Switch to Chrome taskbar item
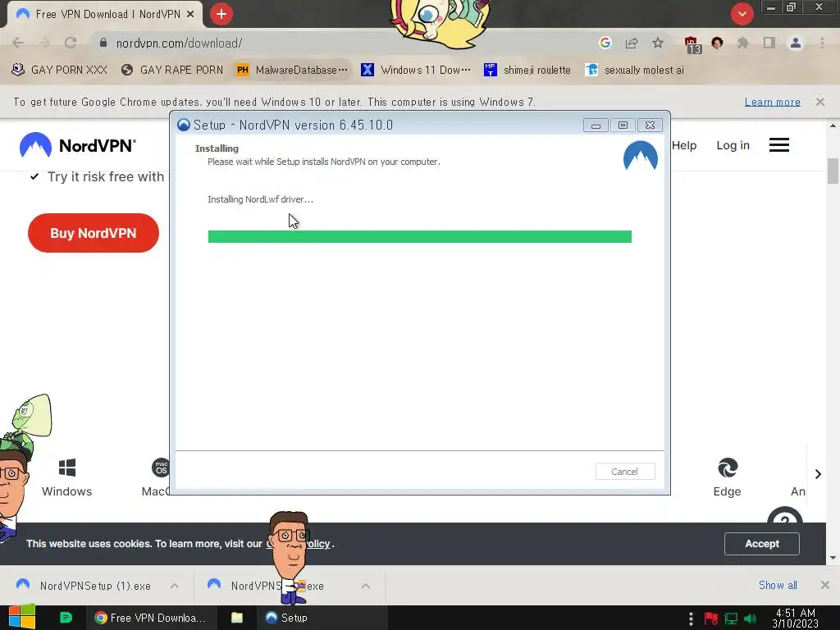Image resolution: width=840 pixels, height=630 pixels. point(151,618)
